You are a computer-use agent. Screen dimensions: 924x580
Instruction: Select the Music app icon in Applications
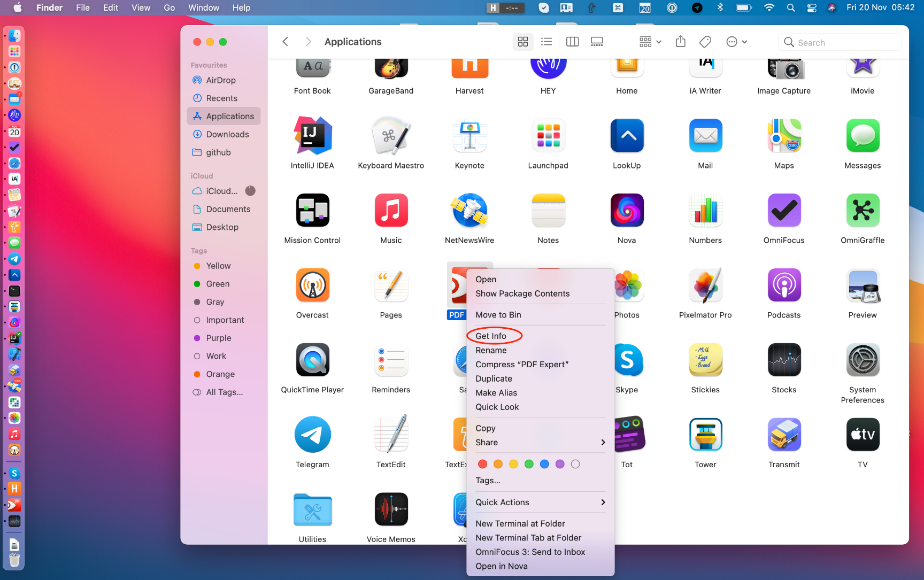pos(391,211)
